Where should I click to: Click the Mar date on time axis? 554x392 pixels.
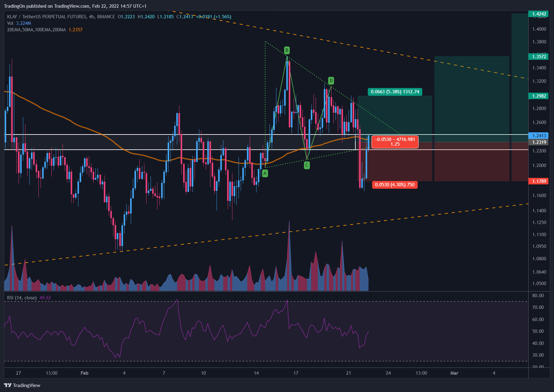coord(454,373)
